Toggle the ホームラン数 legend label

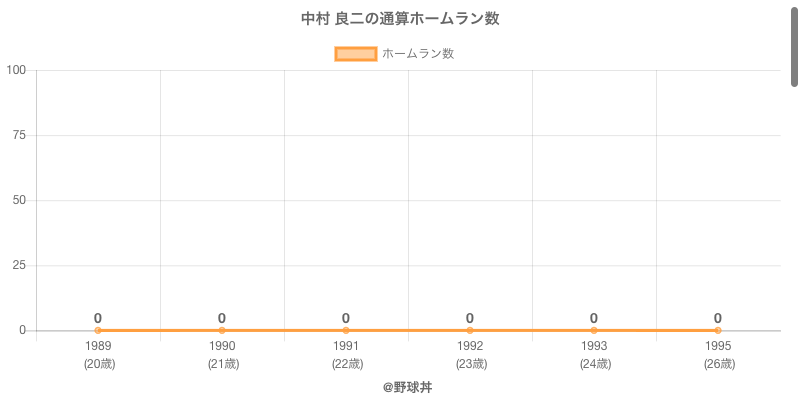tap(418, 54)
